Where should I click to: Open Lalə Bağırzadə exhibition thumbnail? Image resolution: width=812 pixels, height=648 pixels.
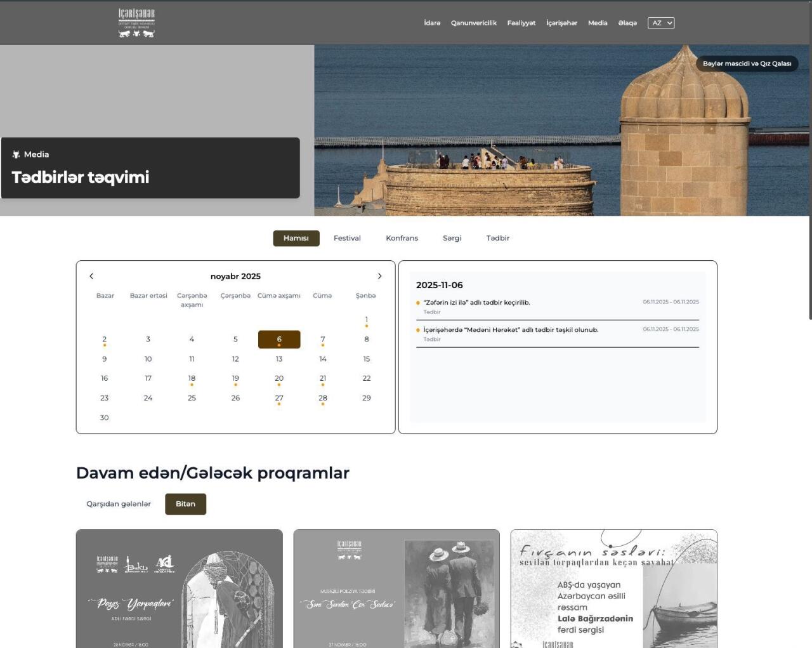(x=613, y=588)
